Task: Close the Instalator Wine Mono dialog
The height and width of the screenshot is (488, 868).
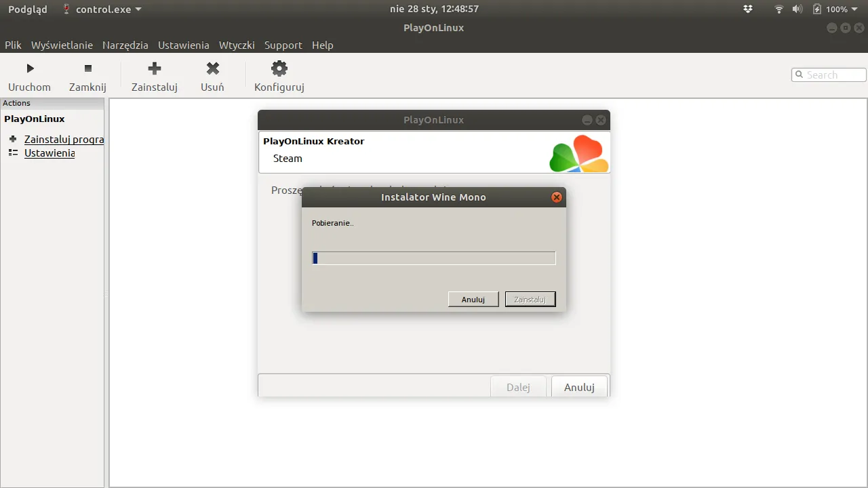Action: [557, 197]
